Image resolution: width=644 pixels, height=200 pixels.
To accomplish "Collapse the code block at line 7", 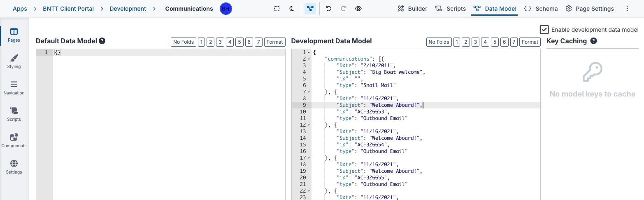I will tap(309, 92).
